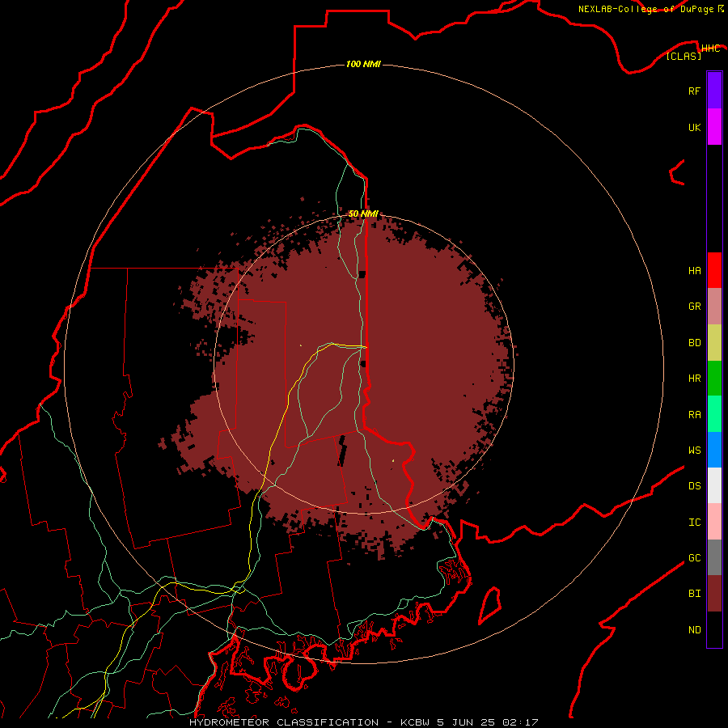Image resolution: width=728 pixels, height=728 pixels.
Task: Click the 5 JUN 25 date text
Action: tap(467, 722)
